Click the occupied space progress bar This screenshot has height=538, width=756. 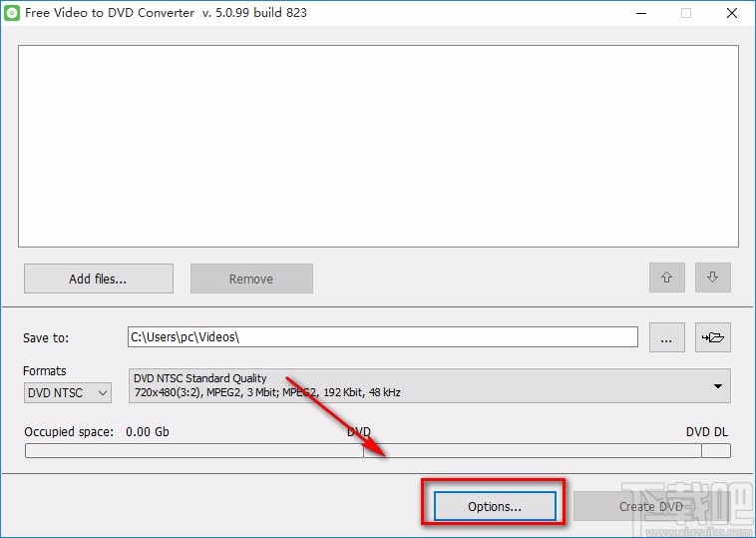378,451
